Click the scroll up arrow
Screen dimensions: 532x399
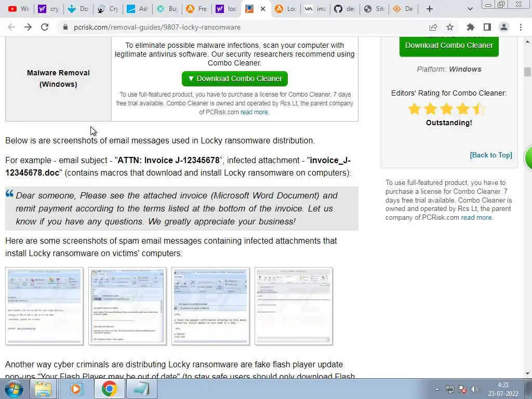coord(527,42)
